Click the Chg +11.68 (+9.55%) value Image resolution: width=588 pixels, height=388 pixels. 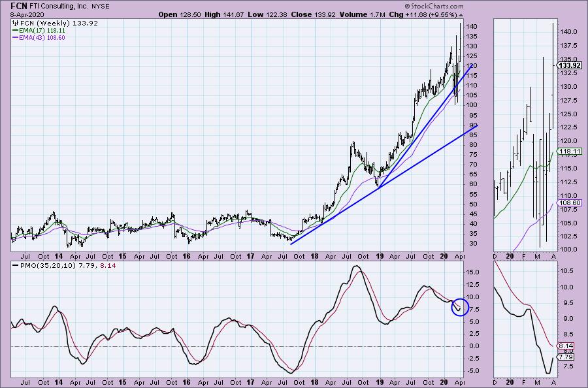(423, 14)
